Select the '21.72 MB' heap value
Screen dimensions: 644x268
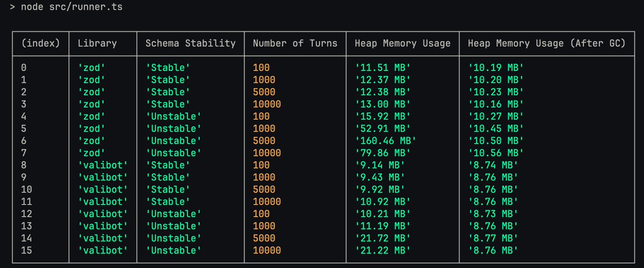[x=383, y=238]
